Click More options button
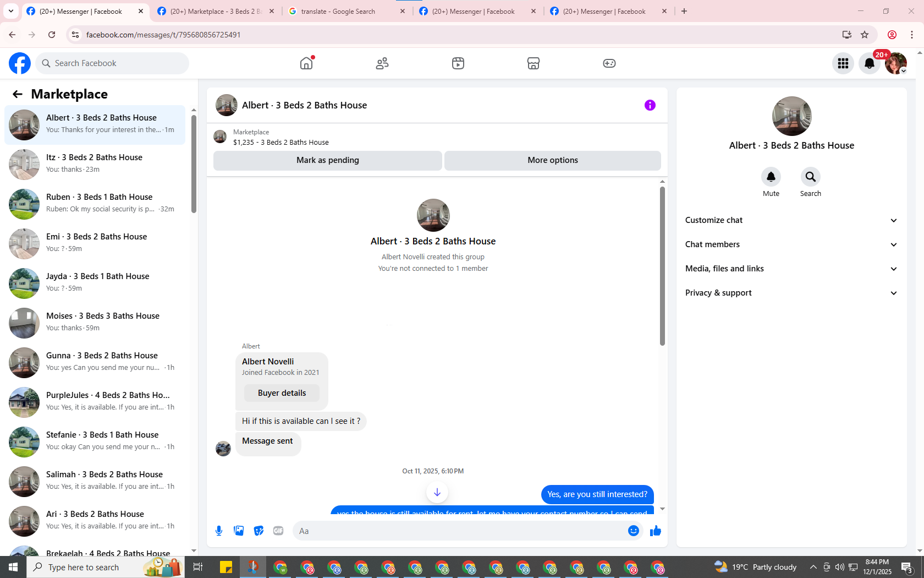The width and height of the screenshot is (924, 578). [x=553, y=160]
